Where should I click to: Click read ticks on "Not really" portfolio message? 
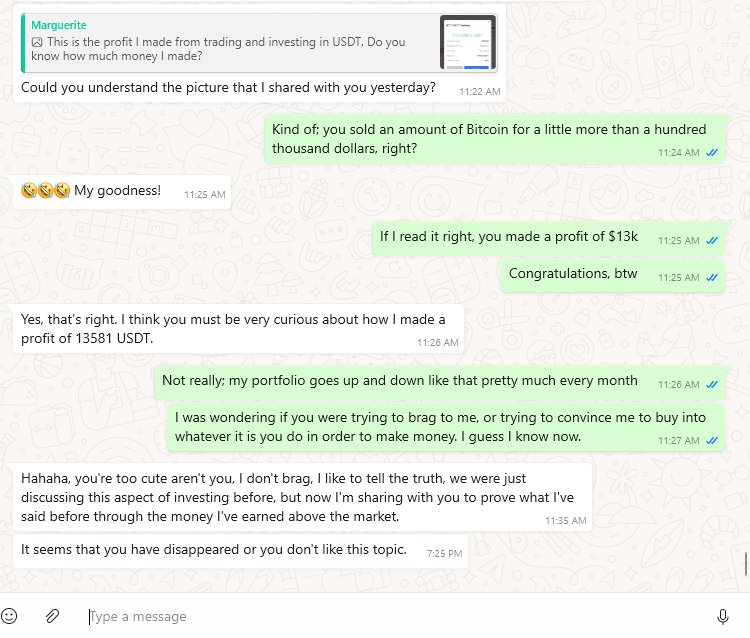[x=712, y=384]
